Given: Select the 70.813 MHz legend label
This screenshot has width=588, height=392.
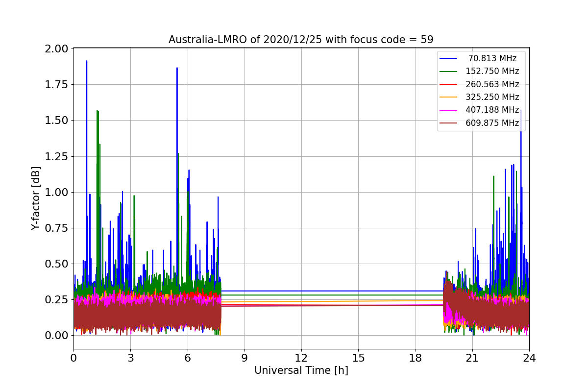Looking at the screenshot, I should [492, 58].
